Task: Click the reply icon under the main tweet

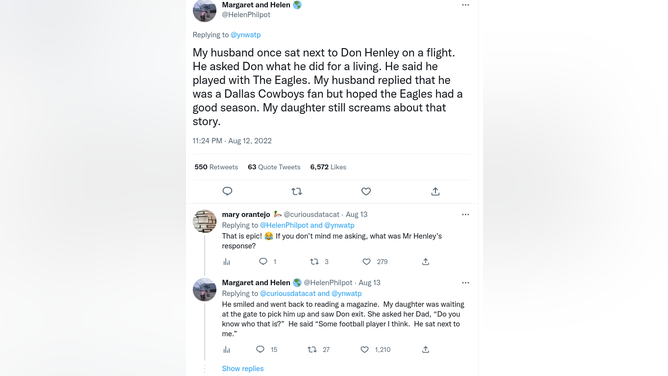Action: tap(227, 191)
